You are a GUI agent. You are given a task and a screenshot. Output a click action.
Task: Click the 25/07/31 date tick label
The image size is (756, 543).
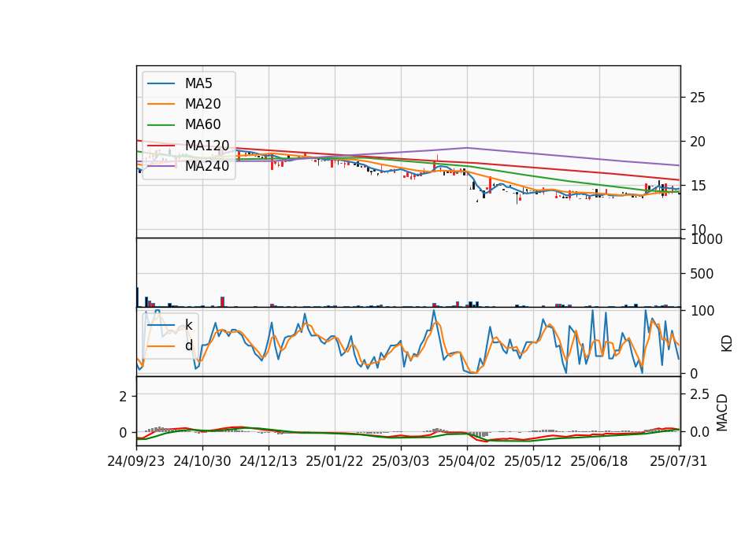coord(678,461)
